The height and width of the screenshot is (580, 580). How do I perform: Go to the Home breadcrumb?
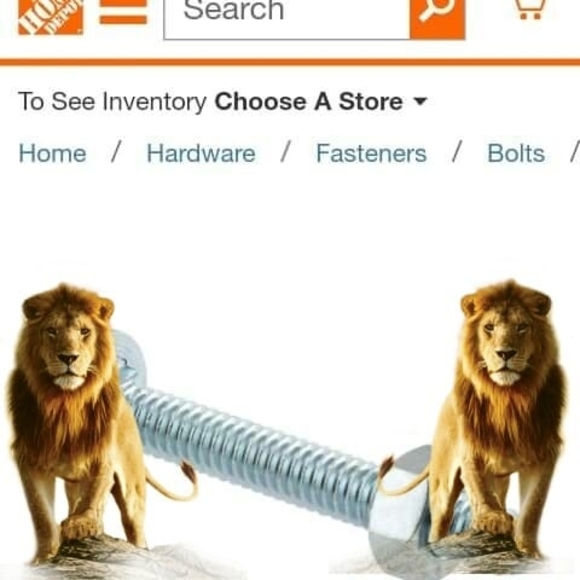pyautogui.click(x=53, y=153)
